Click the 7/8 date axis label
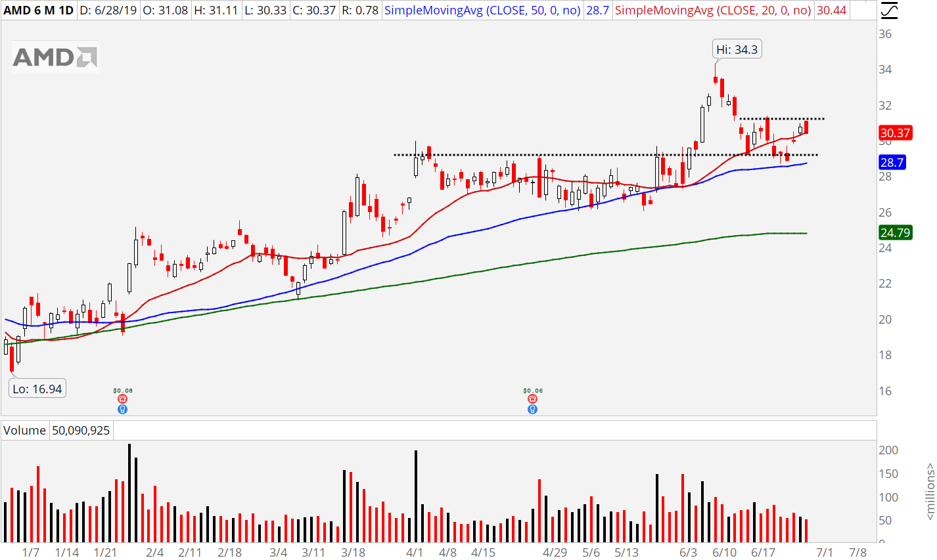This screenshot has width=937, height=560. tap(858, 552)
